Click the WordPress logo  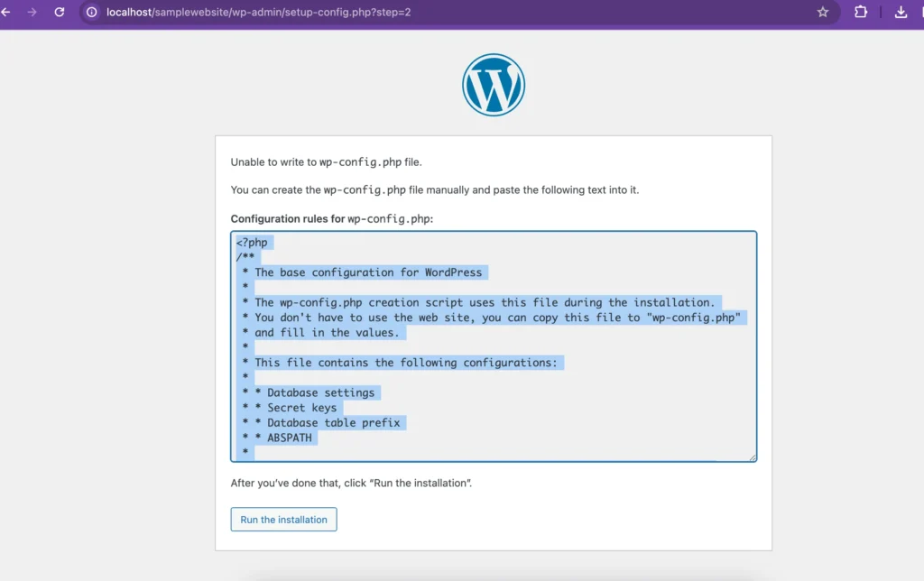tap(494, 85)
